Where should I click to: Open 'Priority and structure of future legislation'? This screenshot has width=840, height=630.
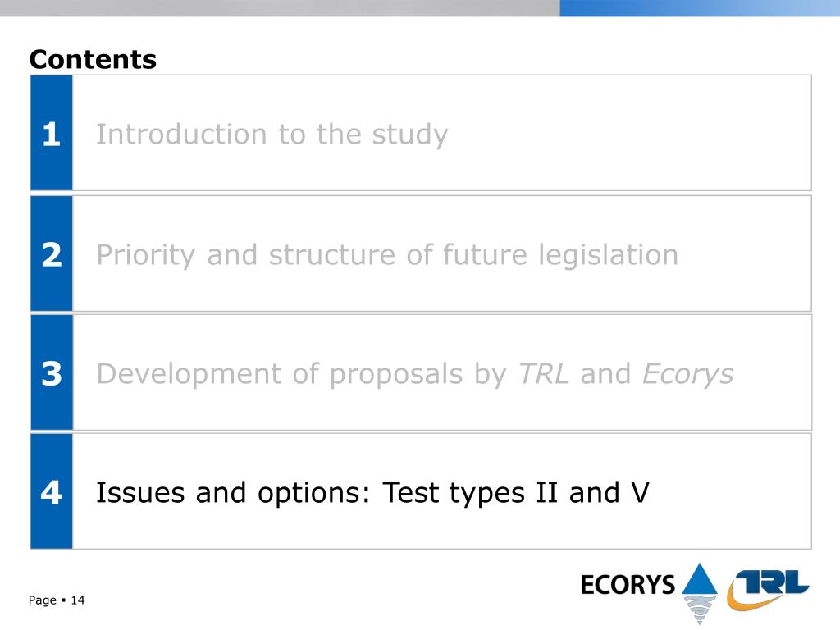tap(387, 254)
